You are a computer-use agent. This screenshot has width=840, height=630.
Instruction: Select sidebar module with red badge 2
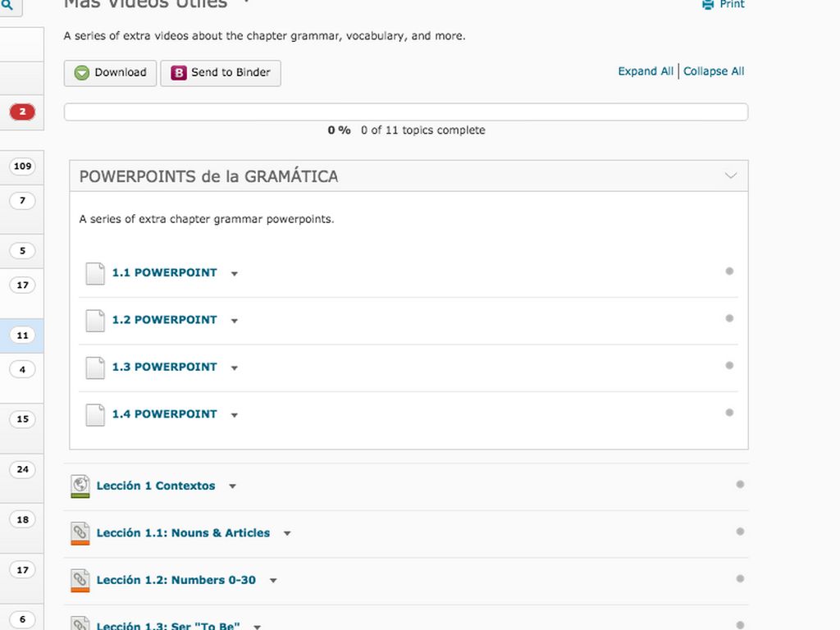point(22,112)
